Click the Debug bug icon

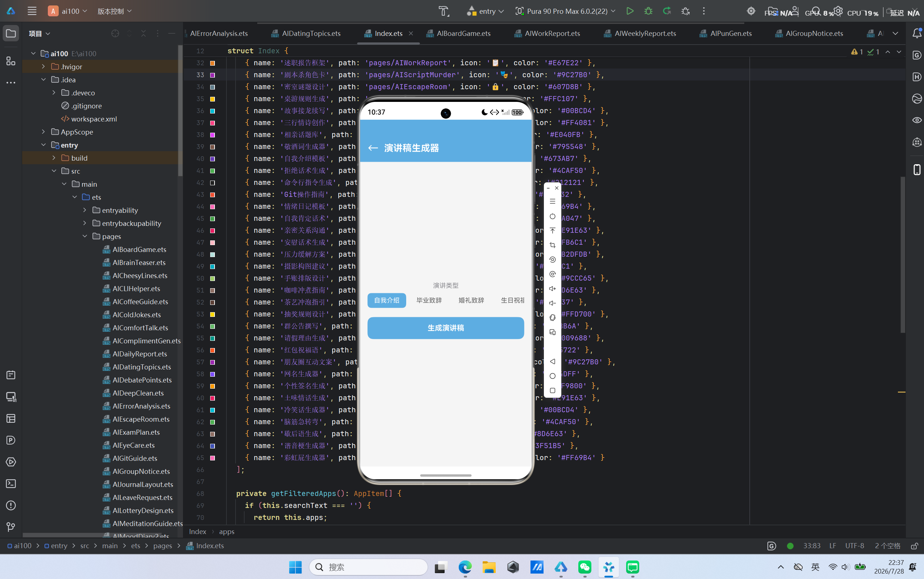click(x=648, y=11)
